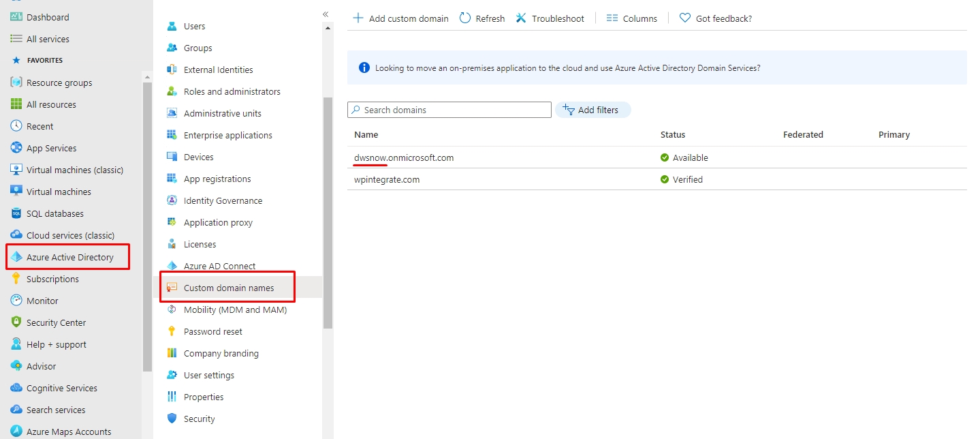The width and height of the screenshot is (980, 439).
Task: Click the All services list icon
Action: point(16,39)
